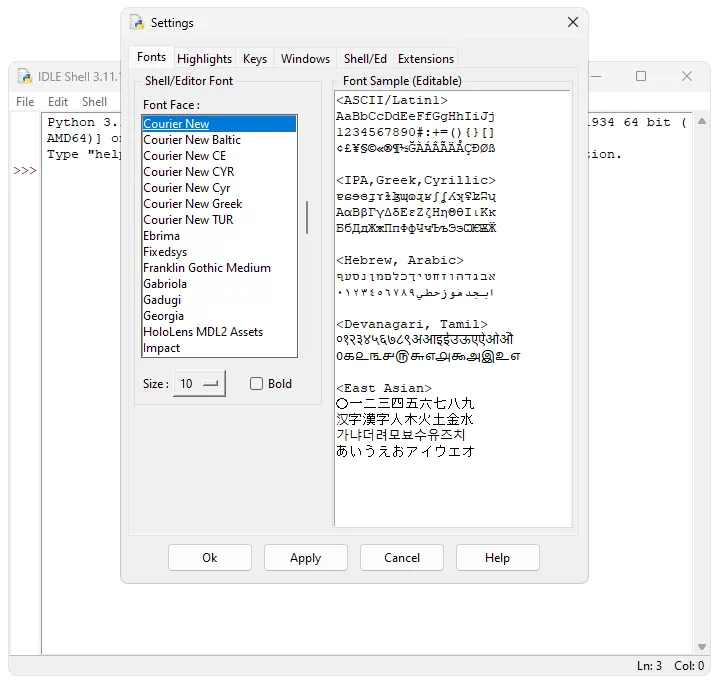Open the font Size dropdown
The image size is (716, 680).
(199, 384)
